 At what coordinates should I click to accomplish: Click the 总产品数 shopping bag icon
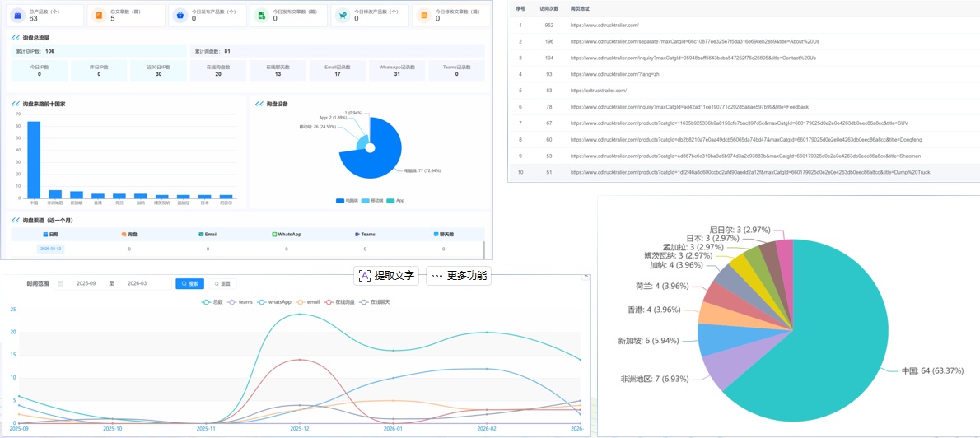pos(17,15)
